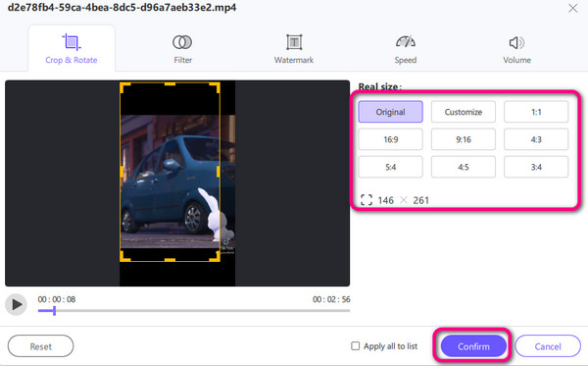Click the total duration 00:02:56 label
Viewport: 588px width, 366px height.
331,299
